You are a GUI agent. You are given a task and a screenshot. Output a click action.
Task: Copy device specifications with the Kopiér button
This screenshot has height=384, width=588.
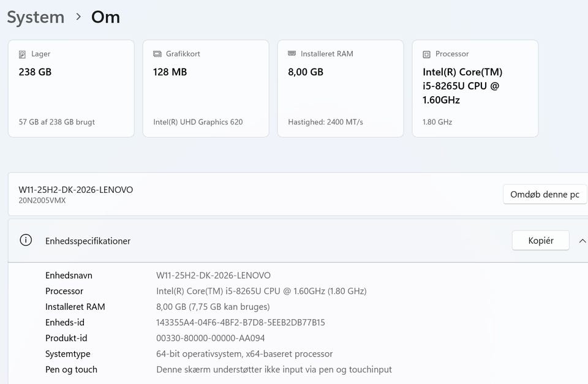[x=540, y=241]
